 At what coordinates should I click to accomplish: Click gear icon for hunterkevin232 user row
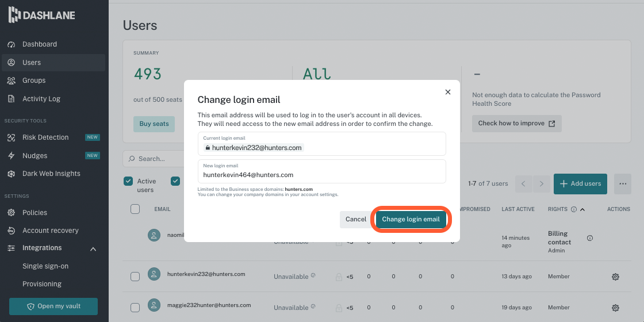615,277
